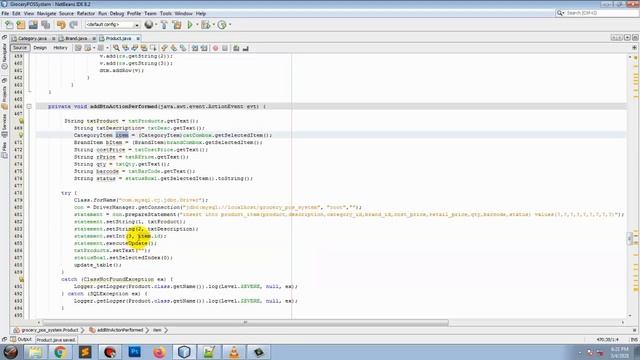Click the Build Project hammer icon
Viewport: 640px width, 360px height.
point(164,25)
